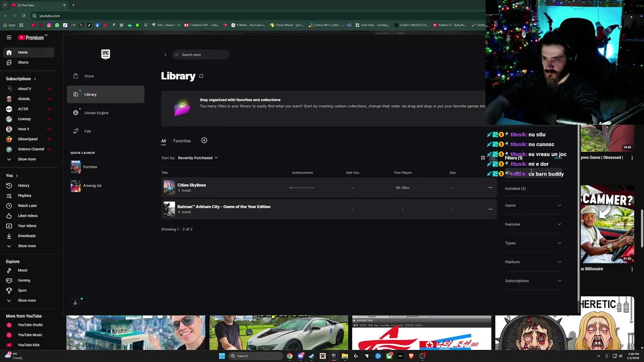Image resolution: width=644 pixels, height=362 pixels.
Task: Open a new Chrome tab
Action: tap(73, 5)
